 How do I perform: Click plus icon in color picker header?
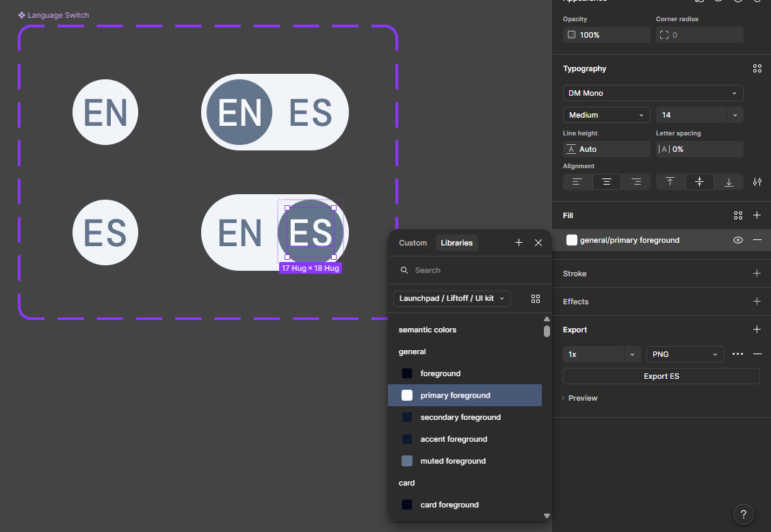519,243
